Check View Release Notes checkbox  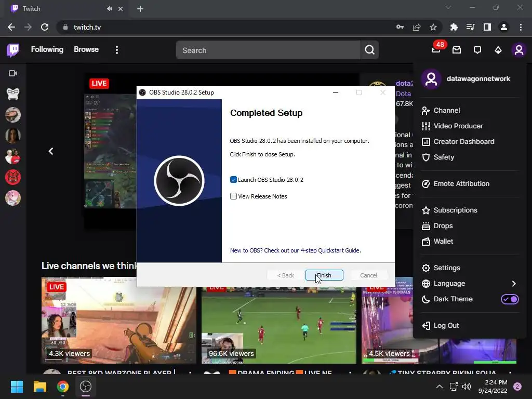point(233,196)
